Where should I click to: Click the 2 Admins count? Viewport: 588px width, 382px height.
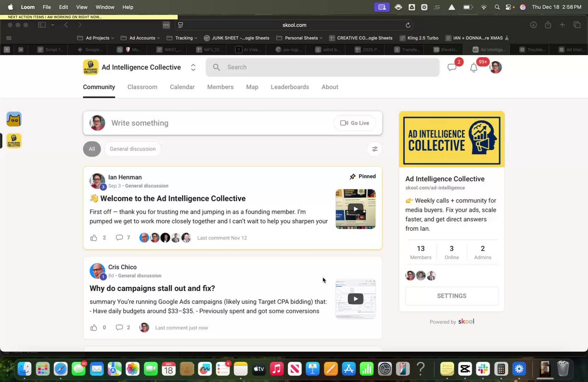(x=483, y=252)
